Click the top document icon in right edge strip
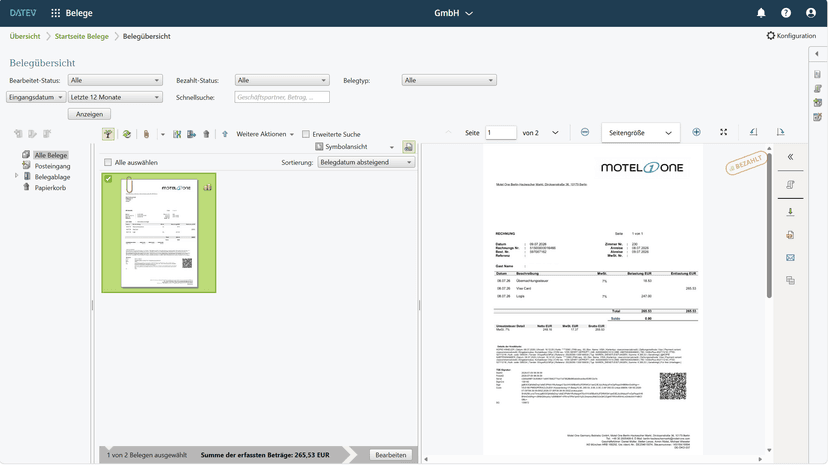This screenshot has height=465, width=828. tap(817, 74)
